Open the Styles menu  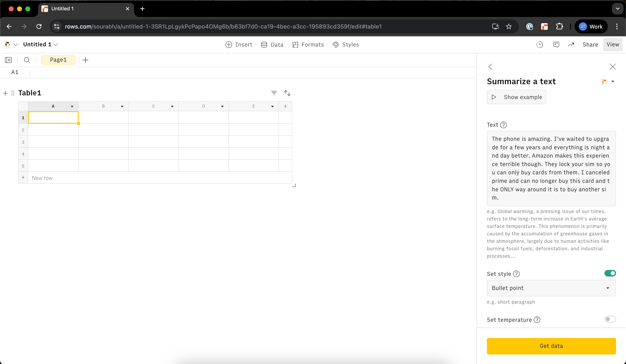[346, 45]
